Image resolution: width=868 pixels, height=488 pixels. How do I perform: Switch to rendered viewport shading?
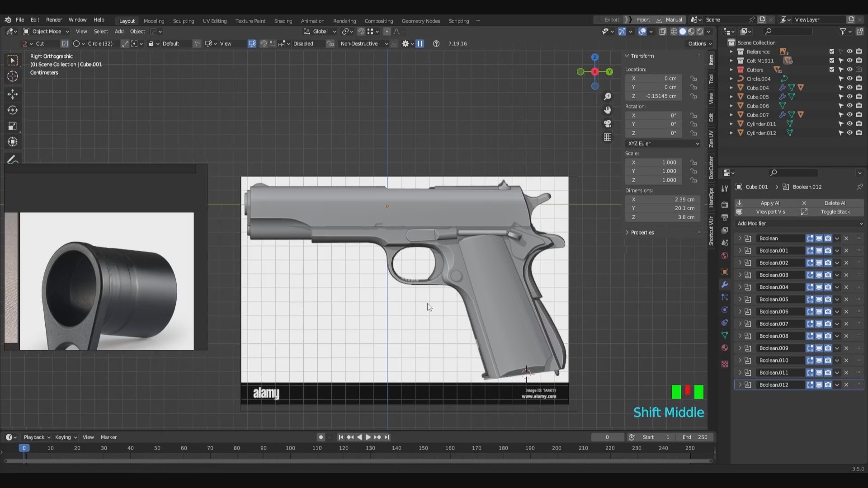[700, 32]
